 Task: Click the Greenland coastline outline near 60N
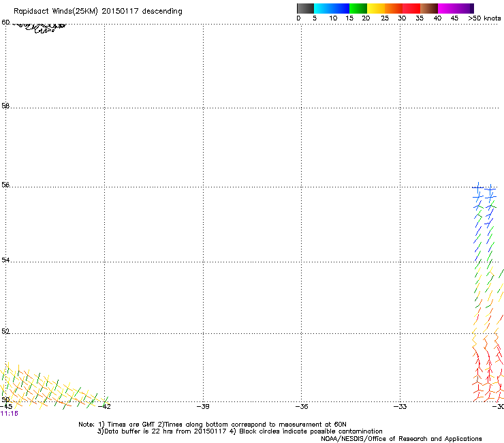[x=40, y=28]
